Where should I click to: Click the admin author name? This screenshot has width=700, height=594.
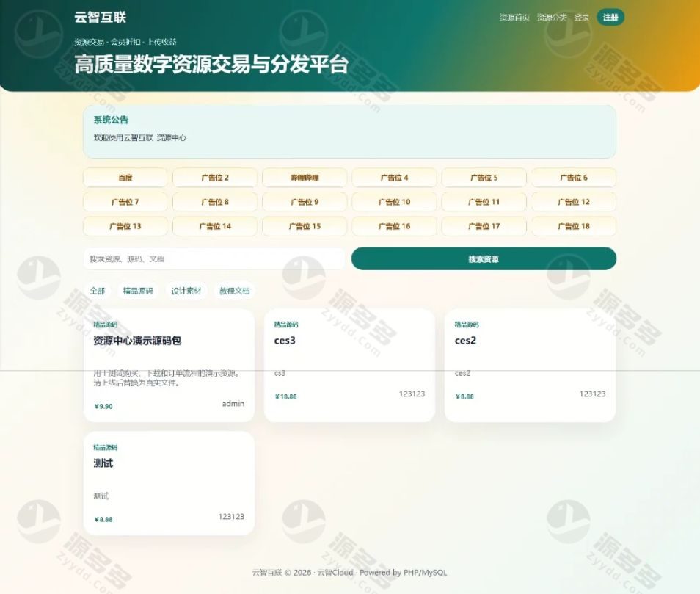(233, 403)
